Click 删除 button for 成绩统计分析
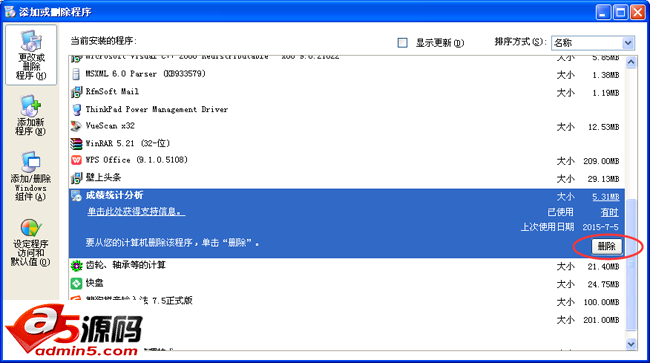 [606, 247]
